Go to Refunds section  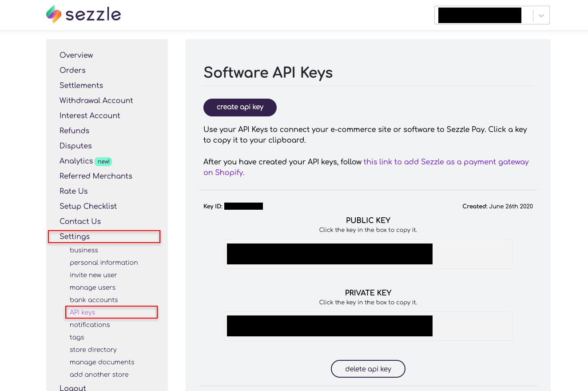(75, 131)
